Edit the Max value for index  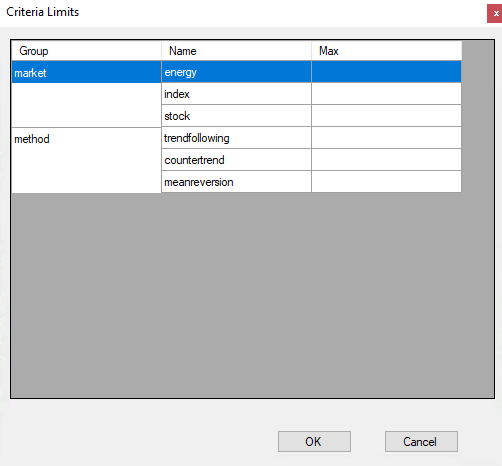tap(387, 94)
